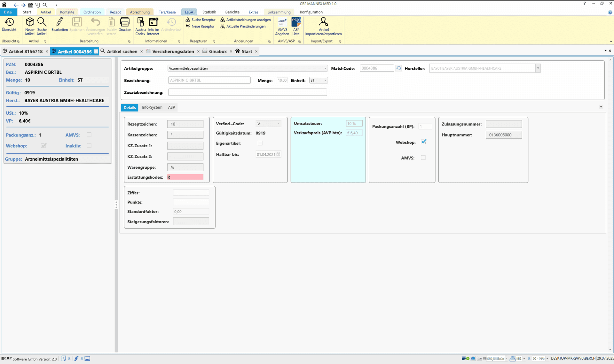
Task: Open the Übersicht history icon
Action: click(9, 25)
